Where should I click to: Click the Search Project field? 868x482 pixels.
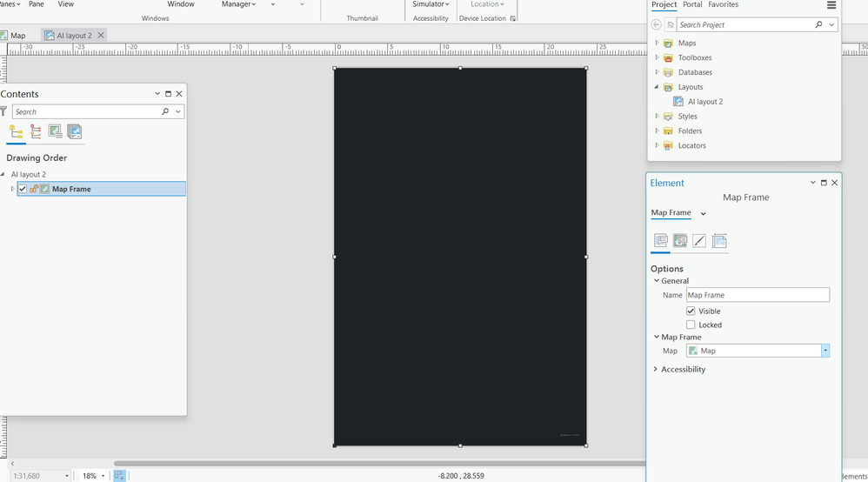(745, 24)
